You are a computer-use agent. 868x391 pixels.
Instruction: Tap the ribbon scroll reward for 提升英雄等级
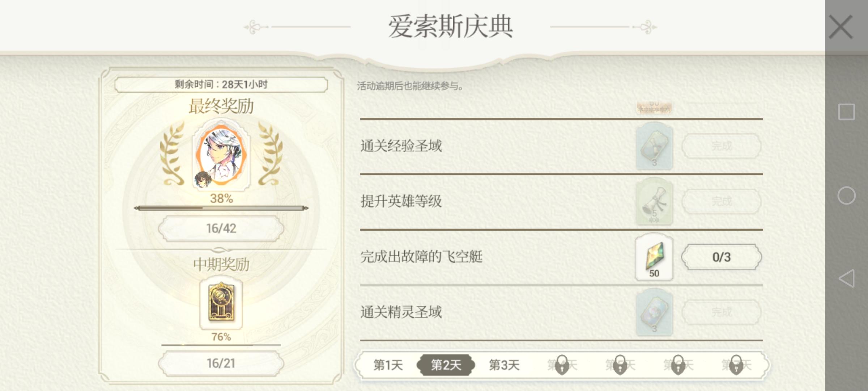pos(654,202)
